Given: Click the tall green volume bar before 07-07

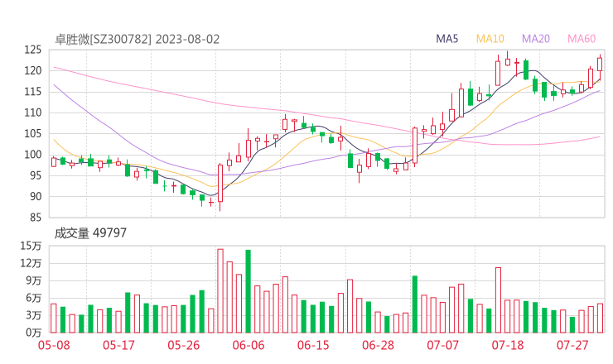Looking at the screenshot, I should tap(415, 304).
